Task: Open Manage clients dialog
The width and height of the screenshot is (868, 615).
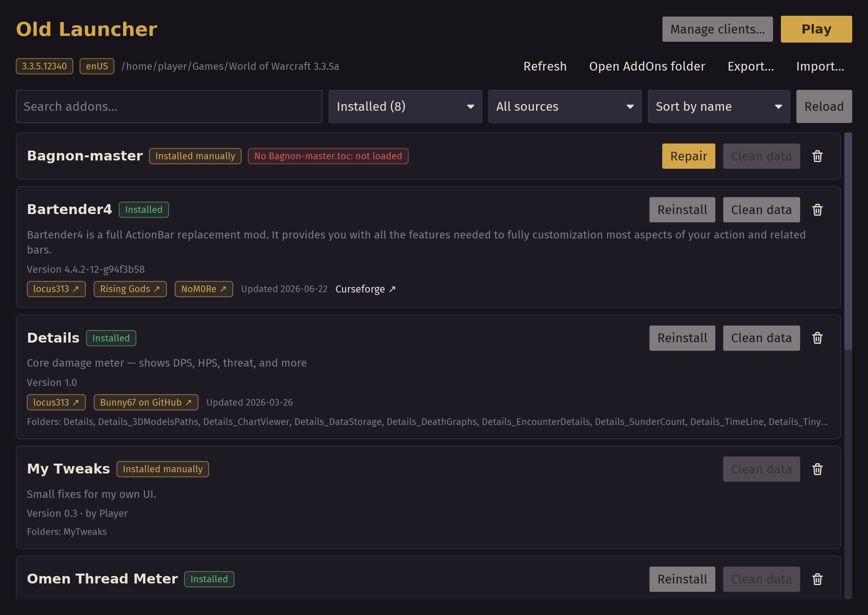Action: tap(718, 29)
